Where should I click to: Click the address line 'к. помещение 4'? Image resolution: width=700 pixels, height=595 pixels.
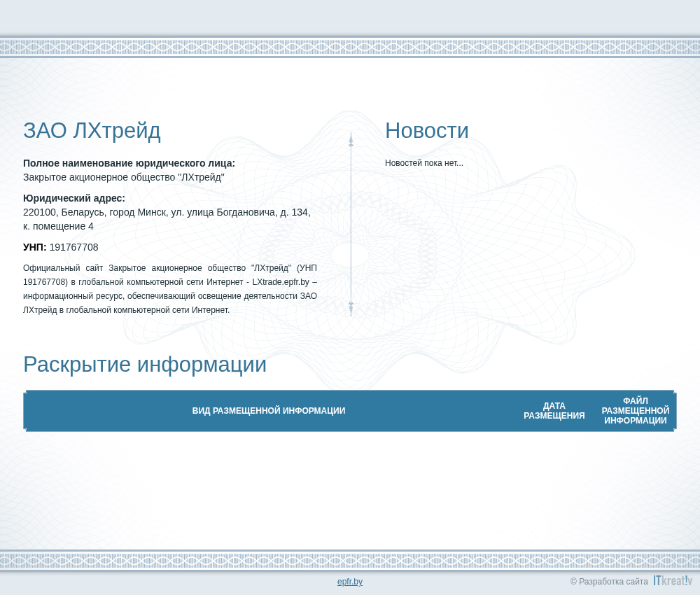[59, 226]
